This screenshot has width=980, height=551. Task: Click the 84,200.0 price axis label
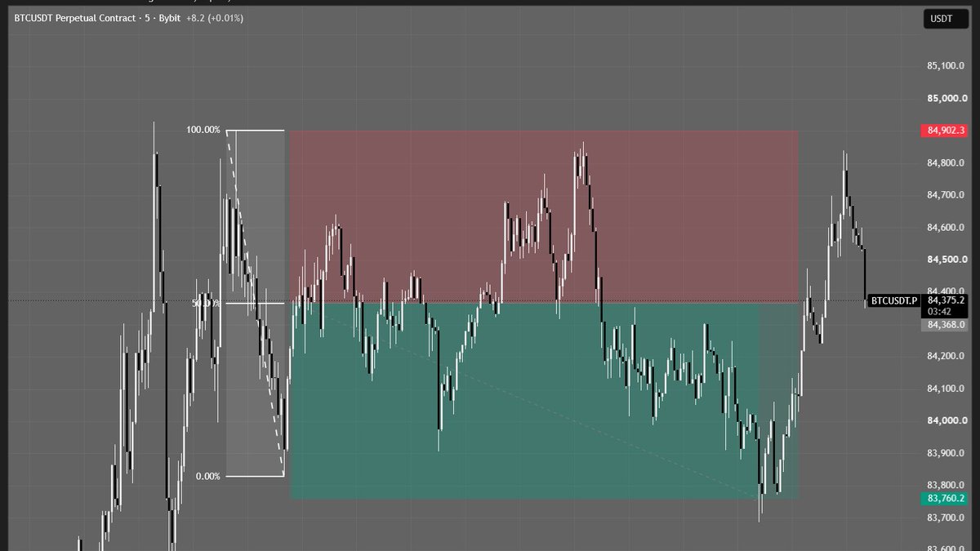(947, 356)
